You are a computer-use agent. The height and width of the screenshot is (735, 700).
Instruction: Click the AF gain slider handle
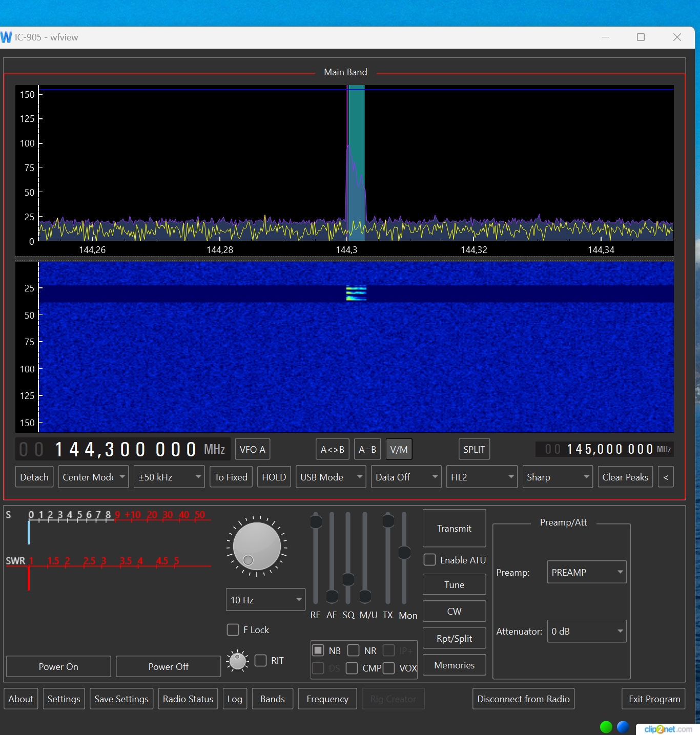[332, 596]
